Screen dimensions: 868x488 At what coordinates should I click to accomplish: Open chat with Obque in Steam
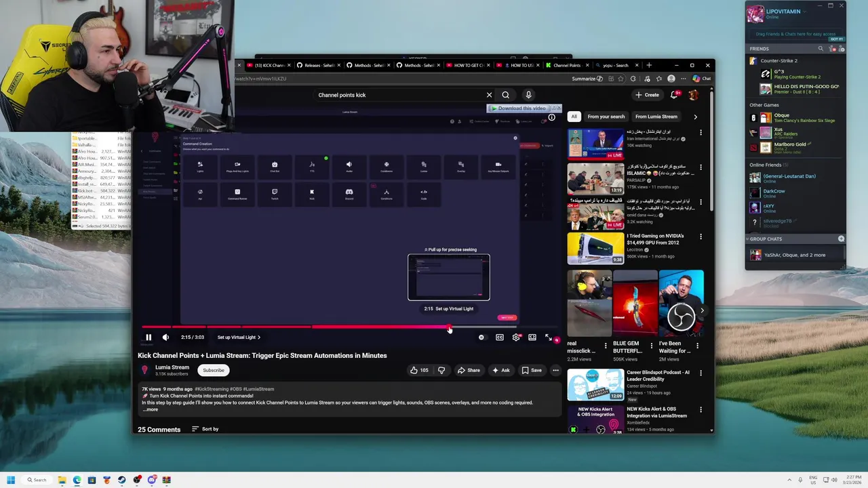point(795,119)
